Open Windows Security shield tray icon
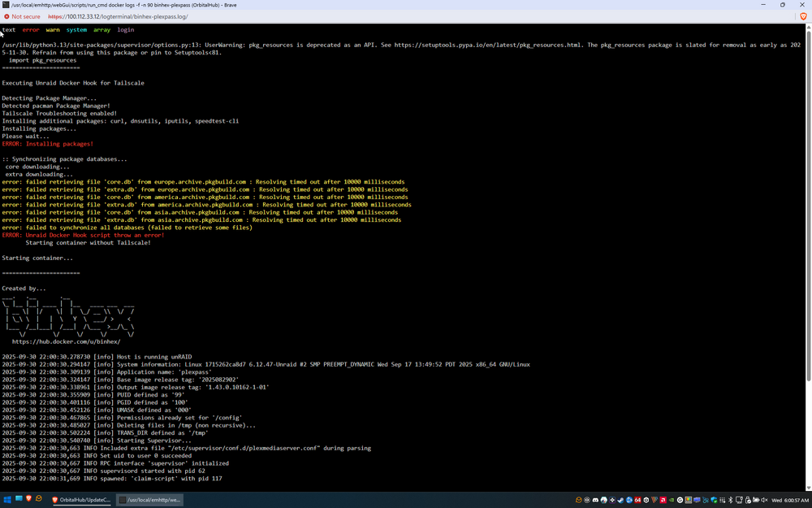The width and height of the screenshot is (812, 508). click(714, 500)
